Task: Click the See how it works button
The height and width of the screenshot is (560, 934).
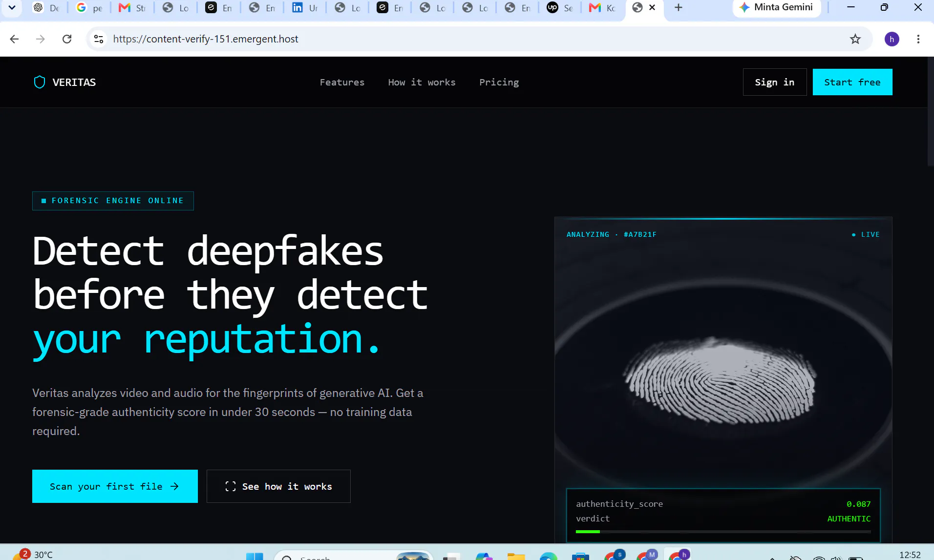Action: 278,486
